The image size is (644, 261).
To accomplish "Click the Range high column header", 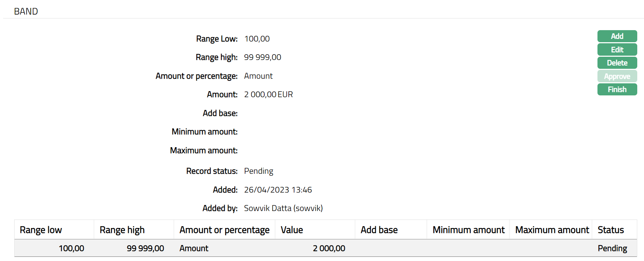I will 122,230.
